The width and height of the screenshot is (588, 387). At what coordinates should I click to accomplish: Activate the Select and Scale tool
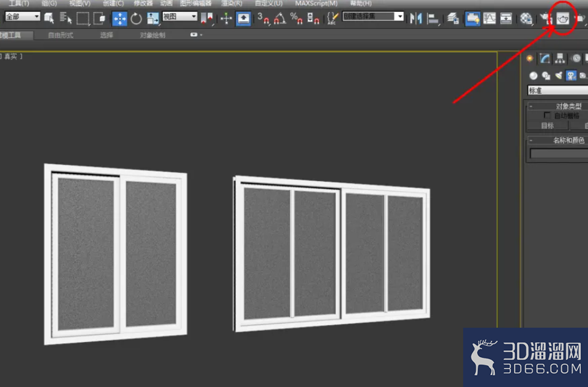[153, 18]
